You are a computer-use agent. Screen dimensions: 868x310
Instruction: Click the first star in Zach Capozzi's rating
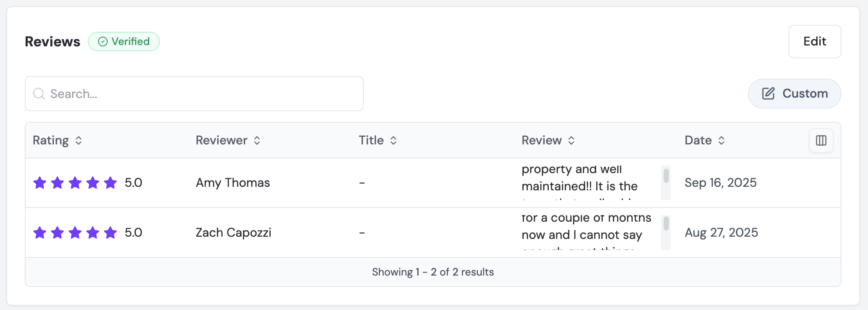pos(40,232)
